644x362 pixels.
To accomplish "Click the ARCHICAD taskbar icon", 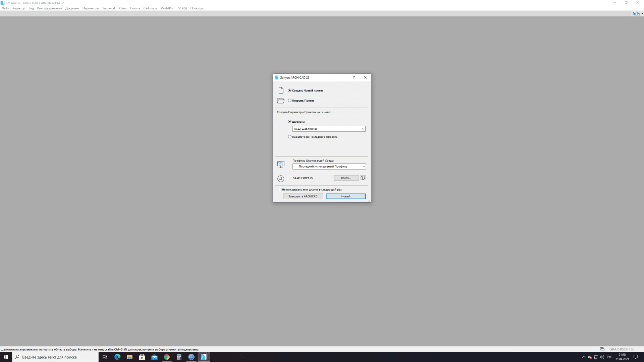I will point(204,357).
